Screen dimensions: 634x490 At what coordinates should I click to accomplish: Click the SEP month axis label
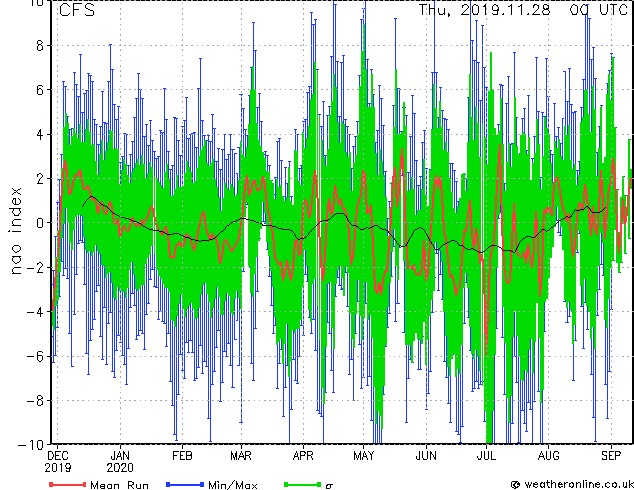pyautogui.click(x=609, y=453)
